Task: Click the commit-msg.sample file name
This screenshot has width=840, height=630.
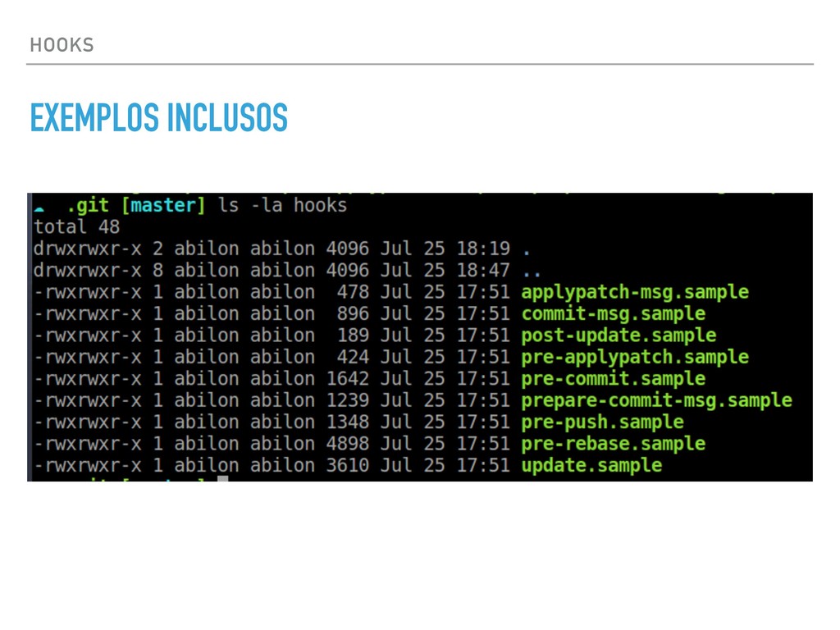Action: coord(614,314)
